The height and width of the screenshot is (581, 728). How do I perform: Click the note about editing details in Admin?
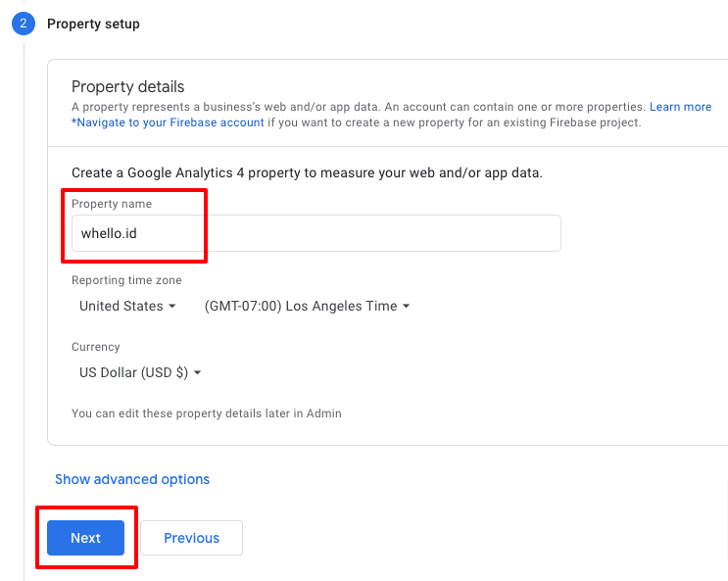point(207,413)
